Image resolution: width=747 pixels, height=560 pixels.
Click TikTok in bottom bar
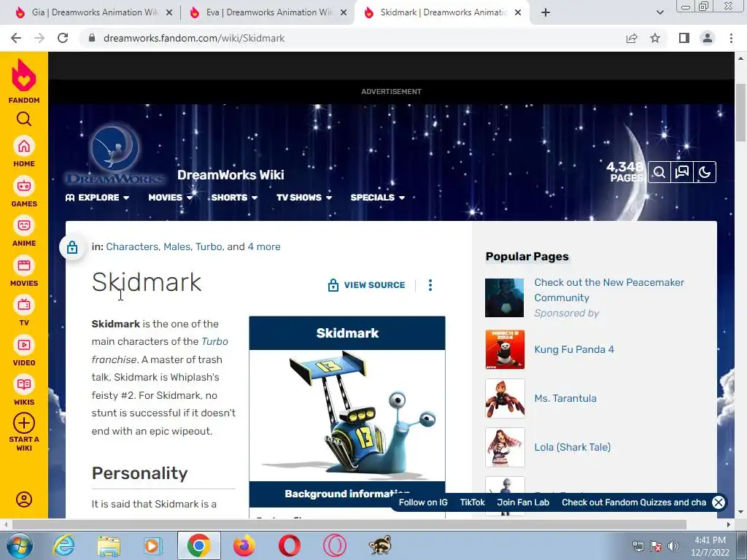472,502
